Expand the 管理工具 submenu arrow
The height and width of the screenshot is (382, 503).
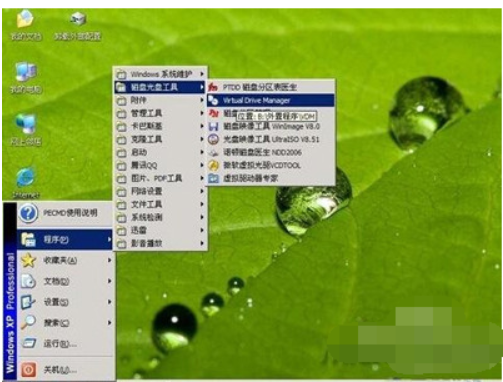click(202, 113)
